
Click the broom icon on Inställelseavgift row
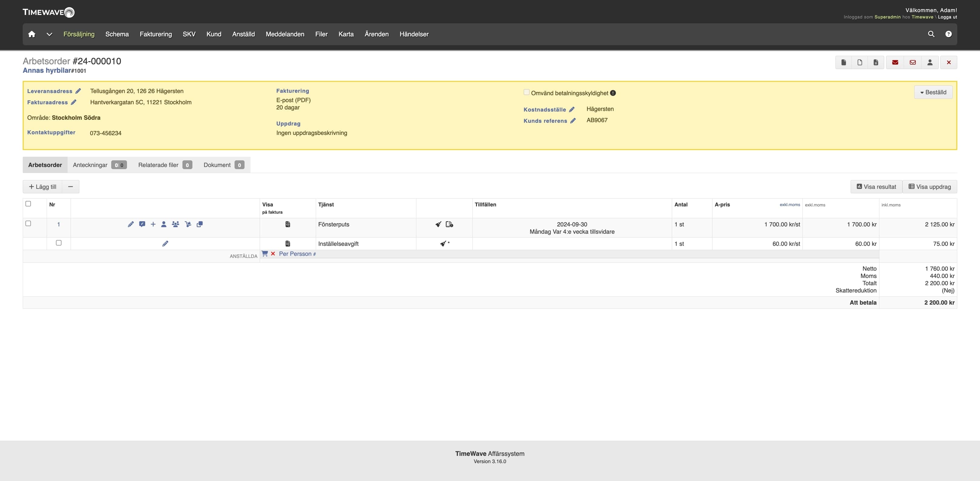point(443,244)
